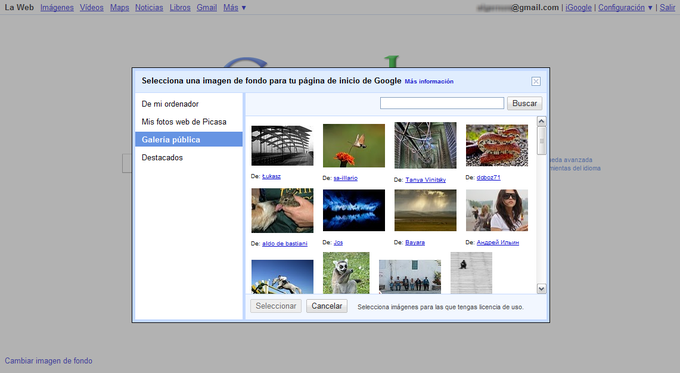680x373 pixels.
Task: Open the iGoogle link
Action: [578, 7]
